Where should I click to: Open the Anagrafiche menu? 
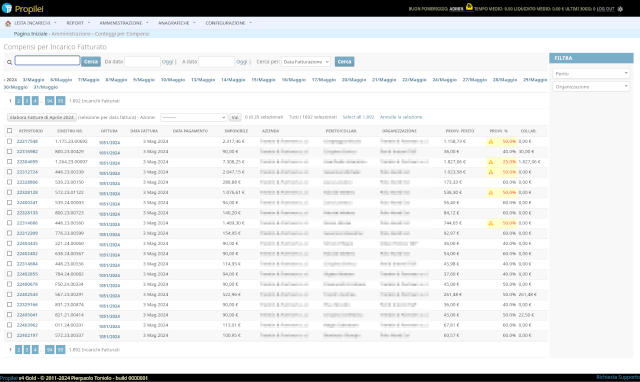click(176, 23)
